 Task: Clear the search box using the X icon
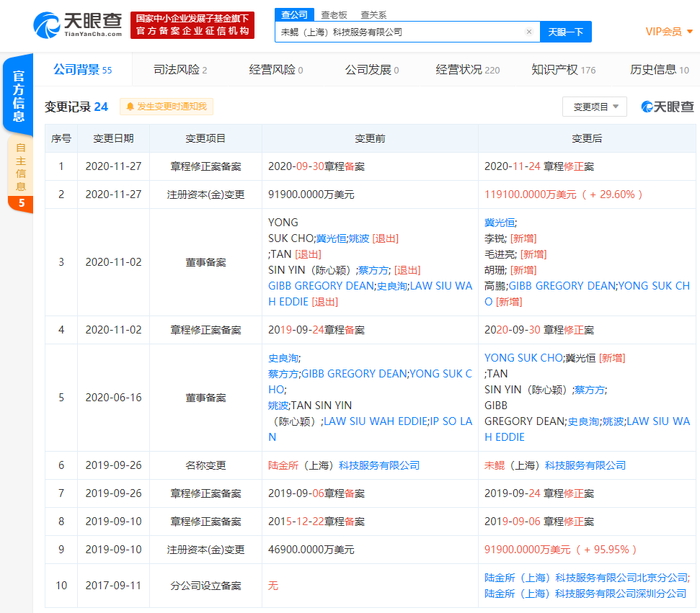[528, 32]
